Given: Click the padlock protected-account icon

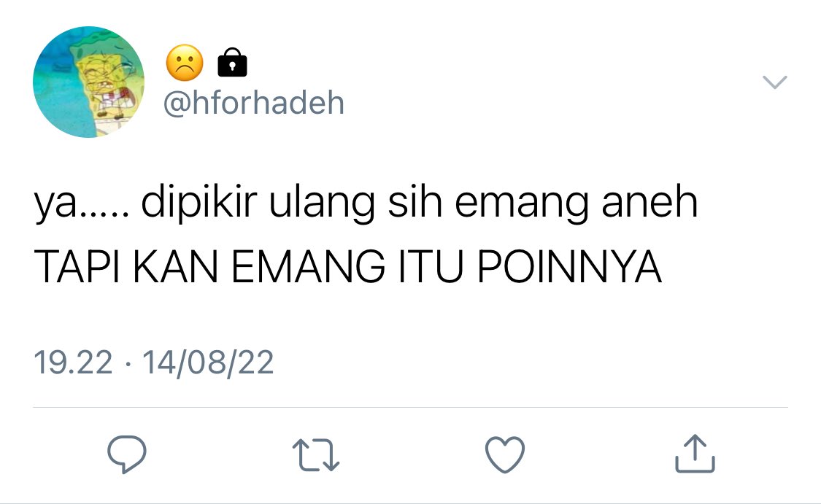Looking at the screenshot, I should [x=232, y=62].
